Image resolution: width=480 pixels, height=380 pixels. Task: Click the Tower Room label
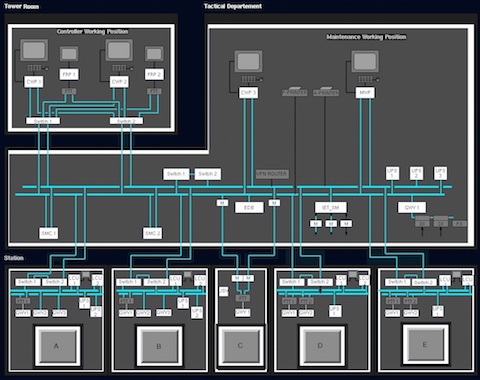point(21,6)
